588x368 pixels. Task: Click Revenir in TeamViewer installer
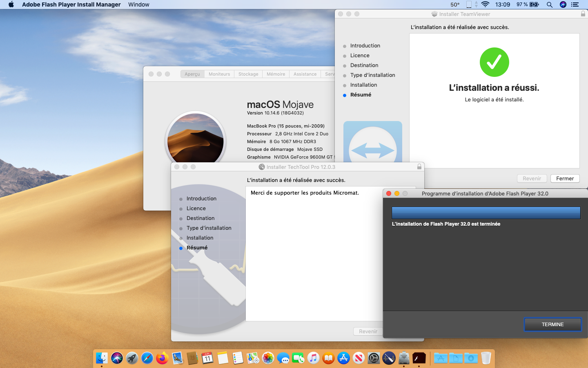(x=532, y=179)
